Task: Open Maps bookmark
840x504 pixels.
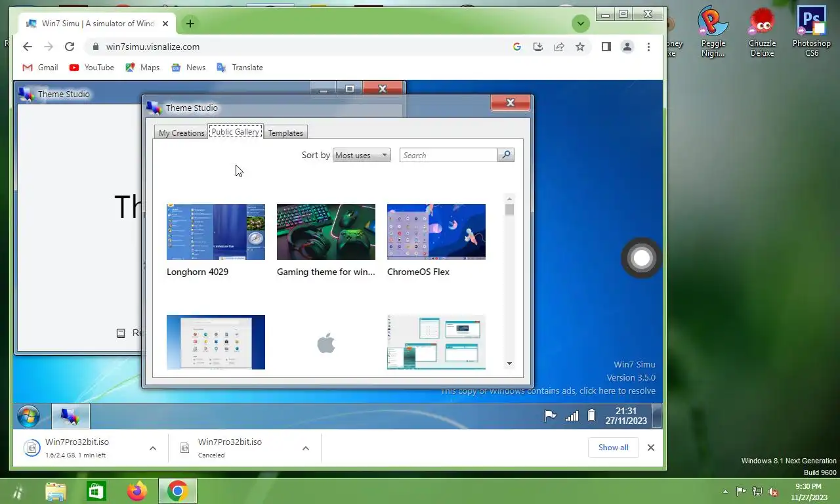Action: click(x=142, y=68)
